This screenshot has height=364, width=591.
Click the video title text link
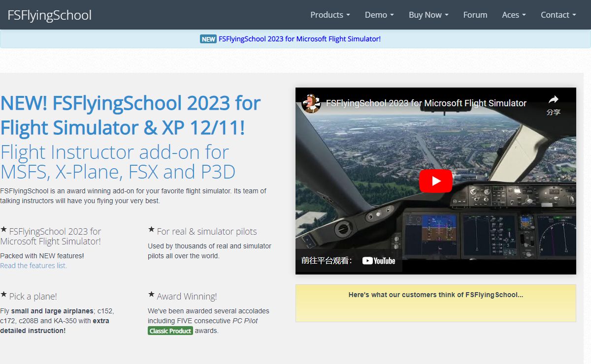point(427,103)
